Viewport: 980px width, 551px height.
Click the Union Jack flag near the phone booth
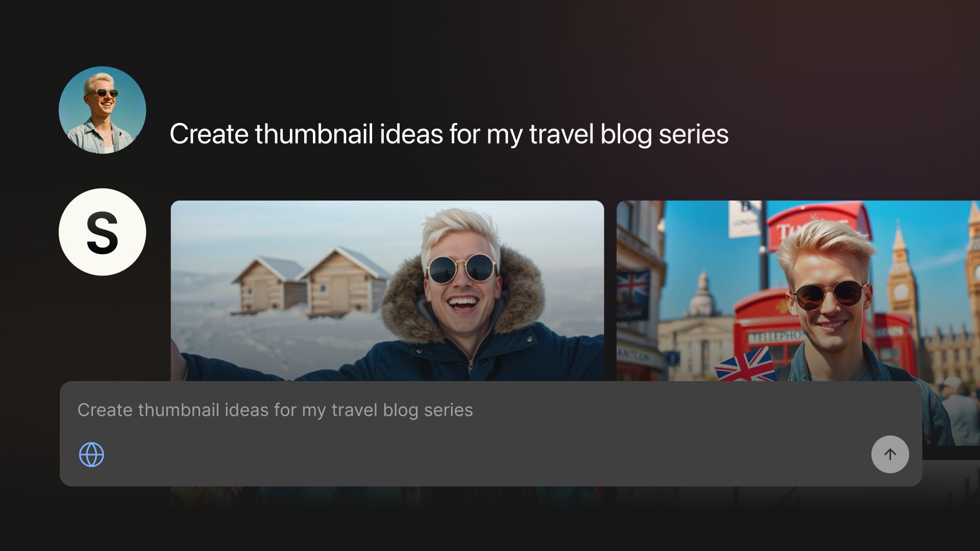click(746, 366)
